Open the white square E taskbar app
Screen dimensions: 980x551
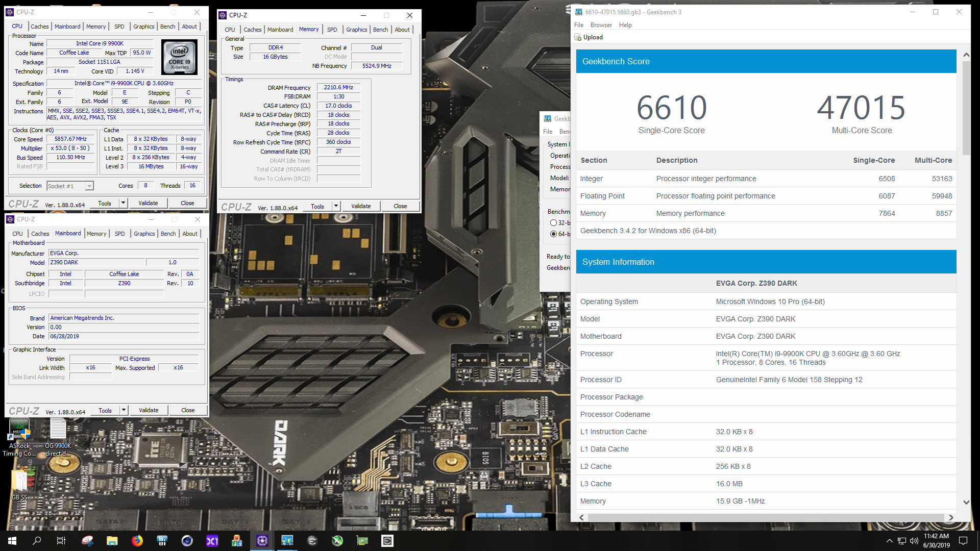[387, 541]
